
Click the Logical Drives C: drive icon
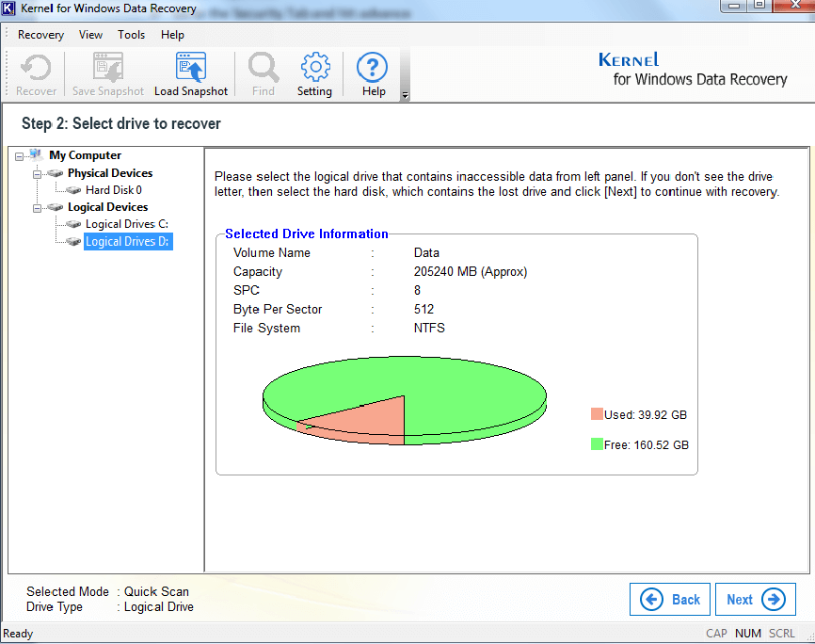click(x=73, y=224)
